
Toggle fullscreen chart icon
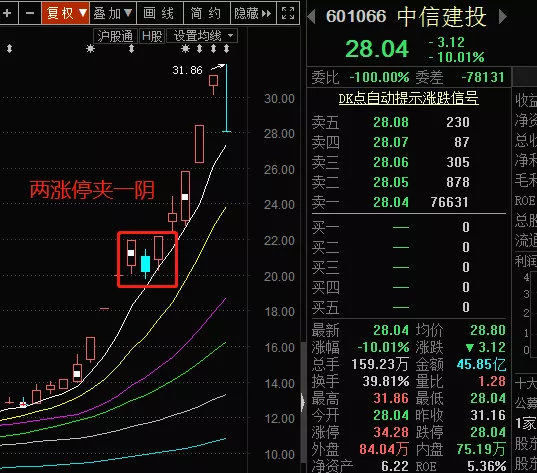point(288,13)
